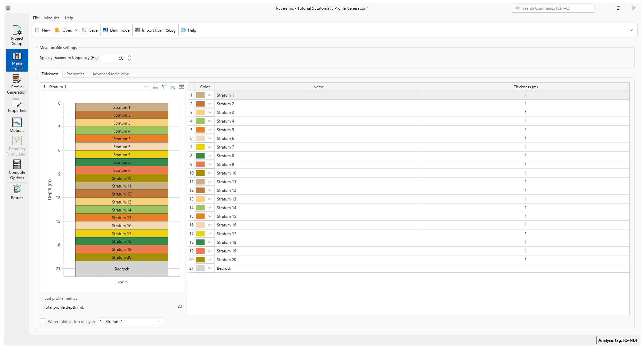Image resolution: width=644 pixels, height=349 pixels.
Task: Save the project with Save button
Action: pos(90,30)
